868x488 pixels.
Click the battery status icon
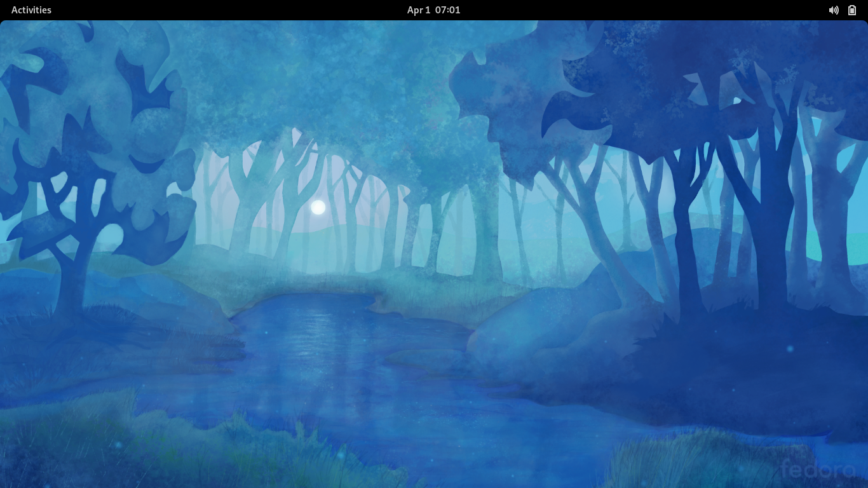[x=852, y=10]
